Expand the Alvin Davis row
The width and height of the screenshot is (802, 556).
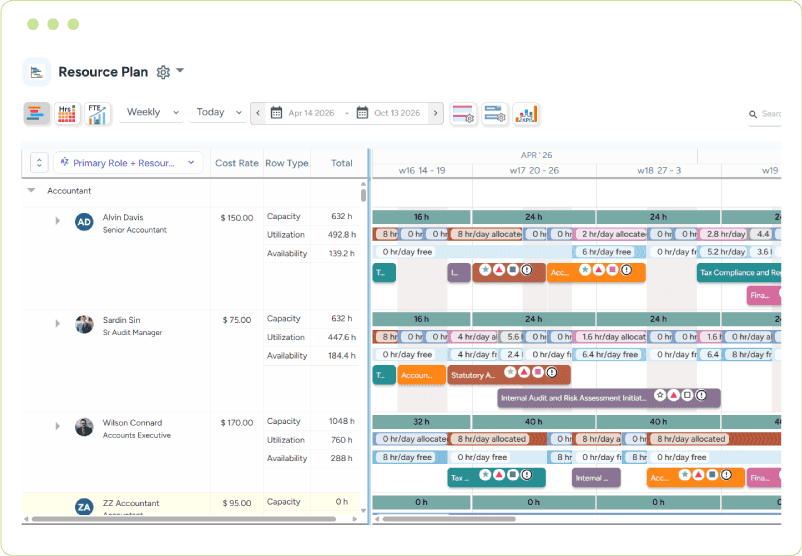click(57, 220)
